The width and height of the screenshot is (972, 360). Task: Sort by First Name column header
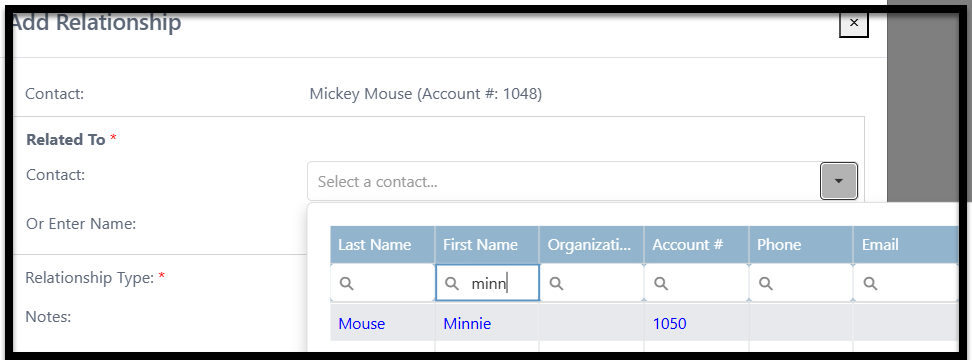487,245
